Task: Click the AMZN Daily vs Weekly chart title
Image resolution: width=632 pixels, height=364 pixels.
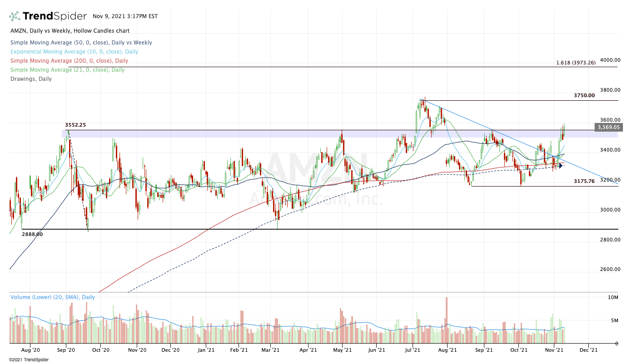Action: click(70, 31)
